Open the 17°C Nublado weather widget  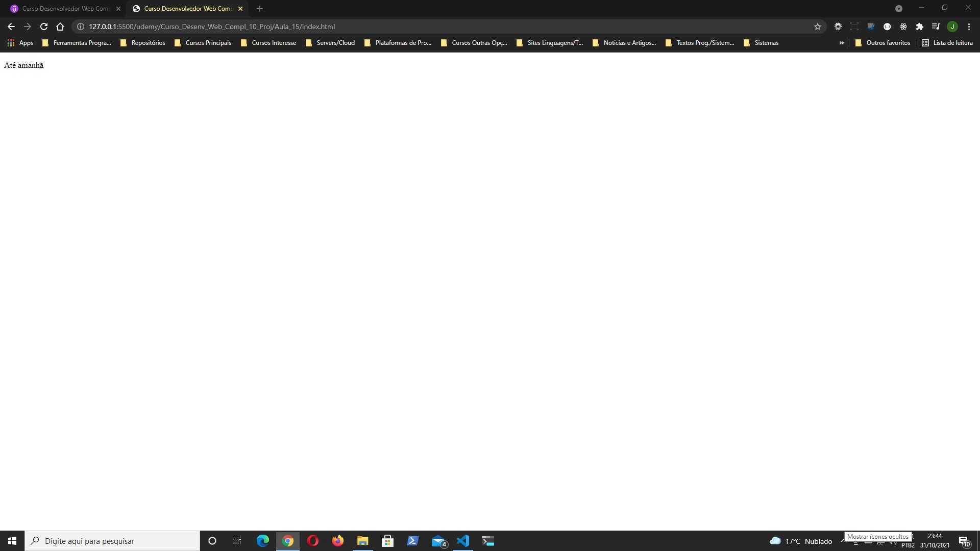[801, 541]
